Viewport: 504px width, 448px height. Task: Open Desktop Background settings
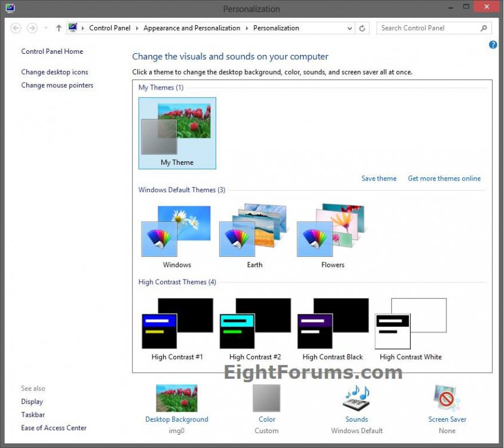click(x=177, y=398)
